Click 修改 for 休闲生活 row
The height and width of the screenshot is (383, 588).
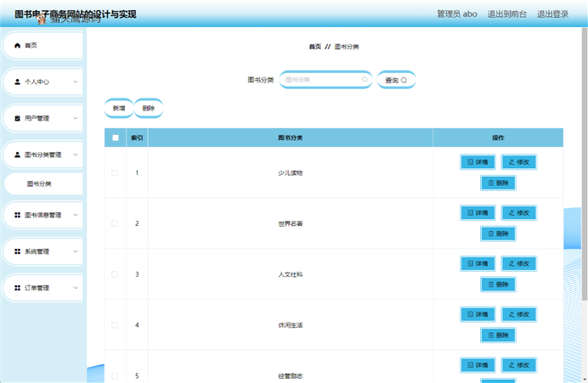point(519,314)
